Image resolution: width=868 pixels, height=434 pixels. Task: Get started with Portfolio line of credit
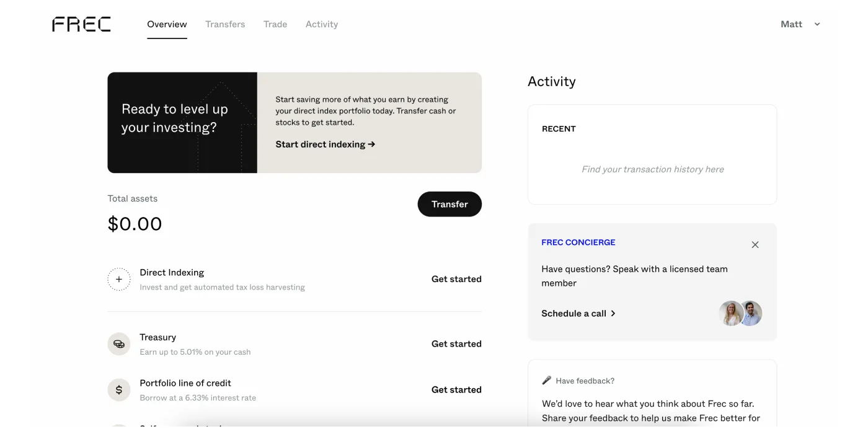click(456, 390)
